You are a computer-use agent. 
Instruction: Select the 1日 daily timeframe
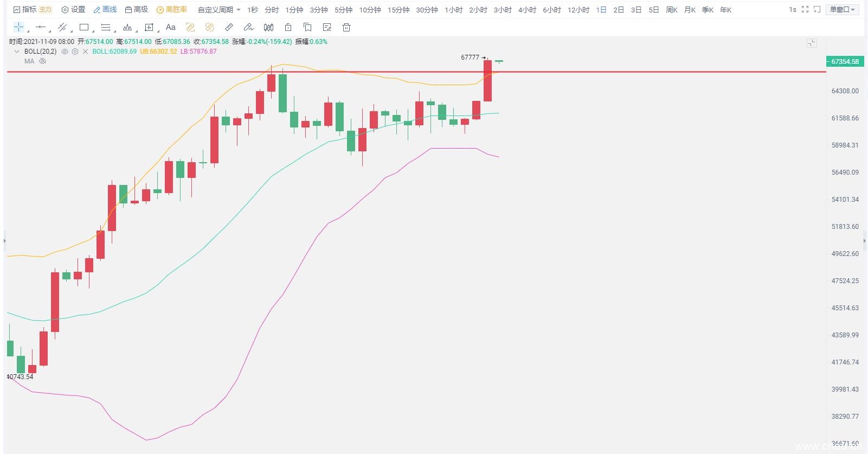(601, 10)
